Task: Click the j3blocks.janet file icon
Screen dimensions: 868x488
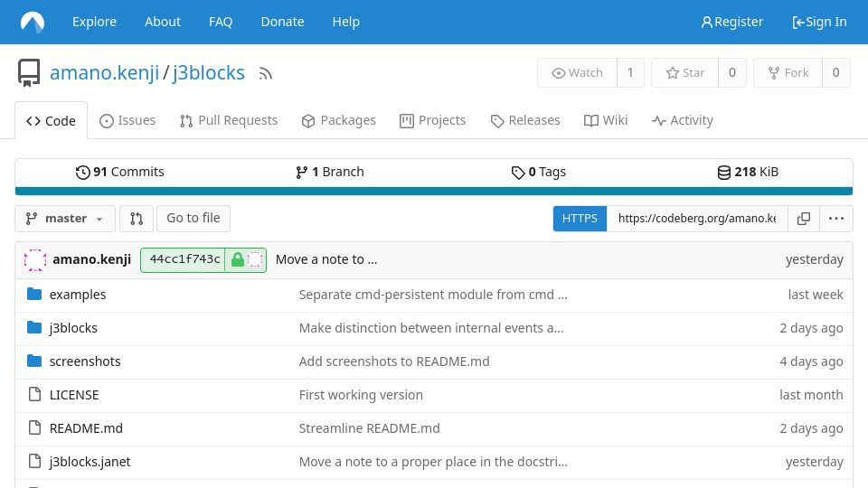Action: (34, 461)
